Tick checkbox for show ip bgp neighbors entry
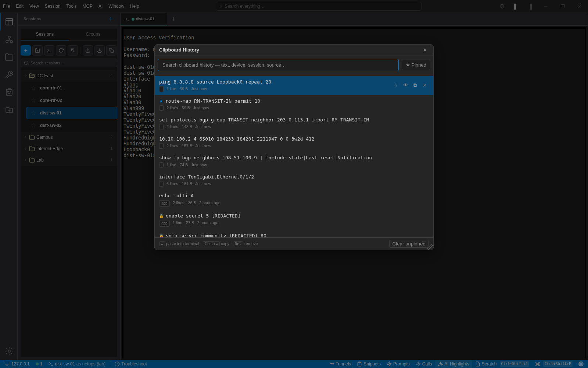 (x=161, y=165)
